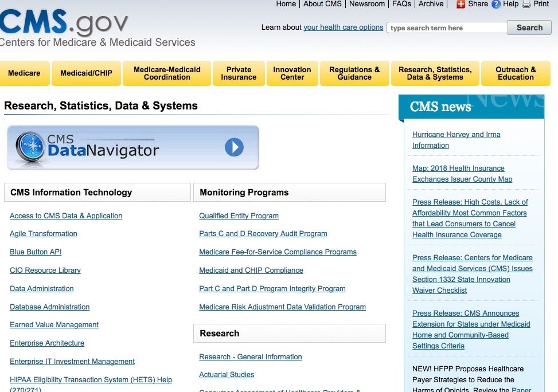Viewport: 558px width, 392px height.
Task: Open the Qualified Entity Program link
Action: pos(239,216)
